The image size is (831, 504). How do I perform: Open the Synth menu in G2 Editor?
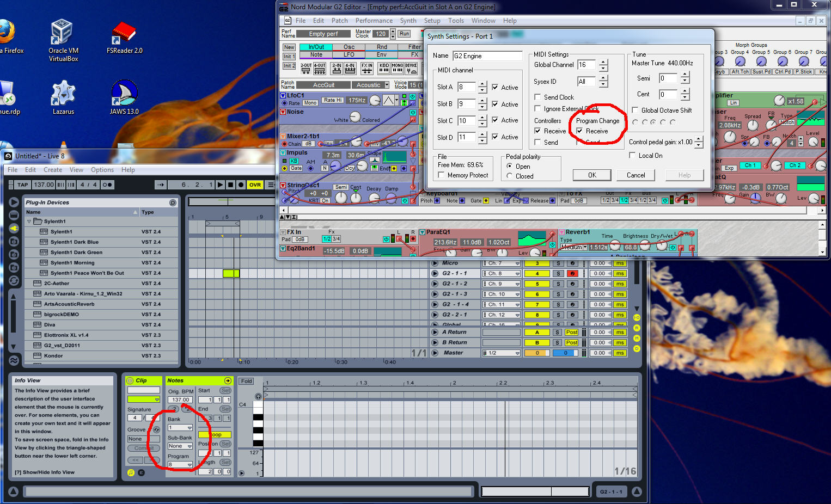(x=408, y=21)
